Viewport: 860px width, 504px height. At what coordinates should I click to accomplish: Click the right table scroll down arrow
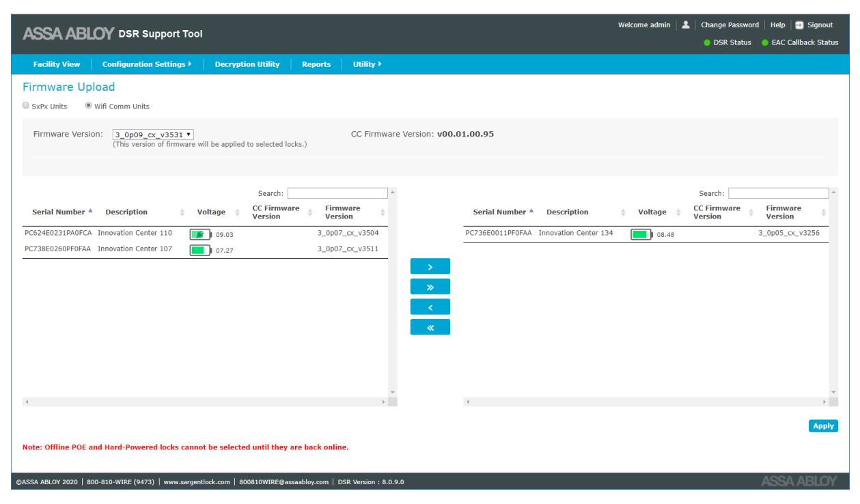tap(833, 392)
